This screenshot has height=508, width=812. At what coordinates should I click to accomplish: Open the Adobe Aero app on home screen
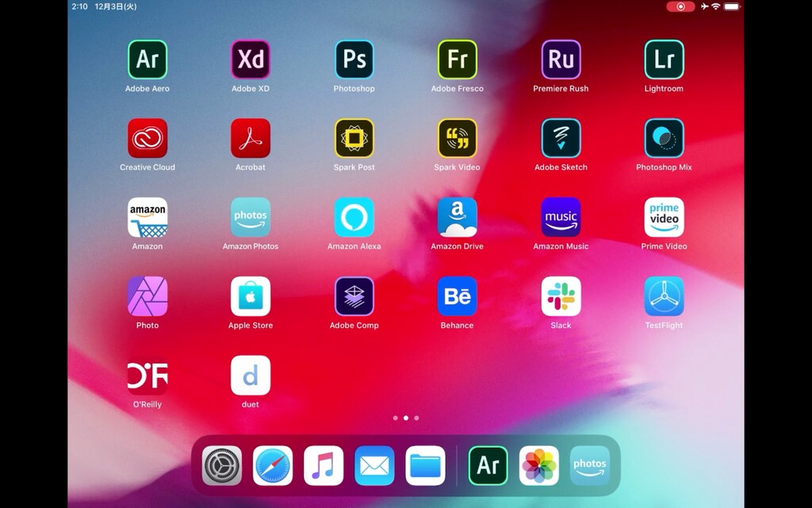pyautogui.click(x=147, y=59)
